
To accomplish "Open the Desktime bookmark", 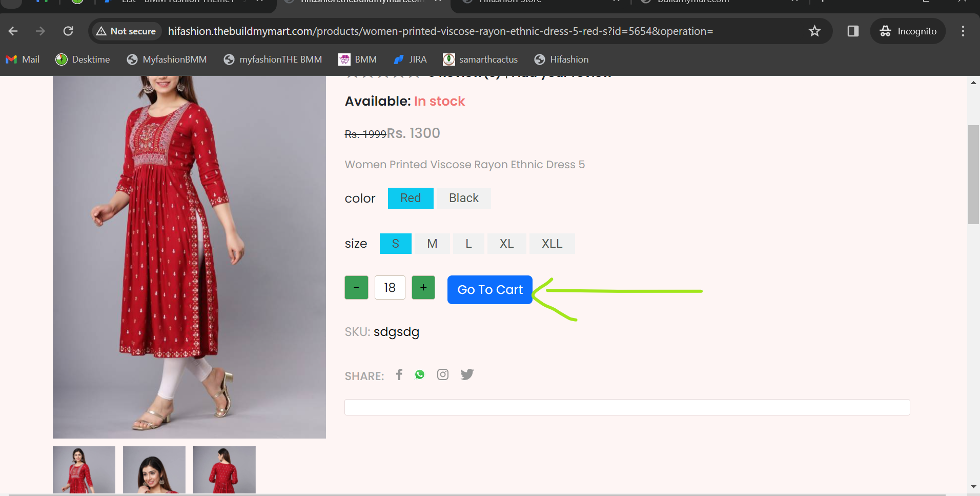I will point(83,59).
